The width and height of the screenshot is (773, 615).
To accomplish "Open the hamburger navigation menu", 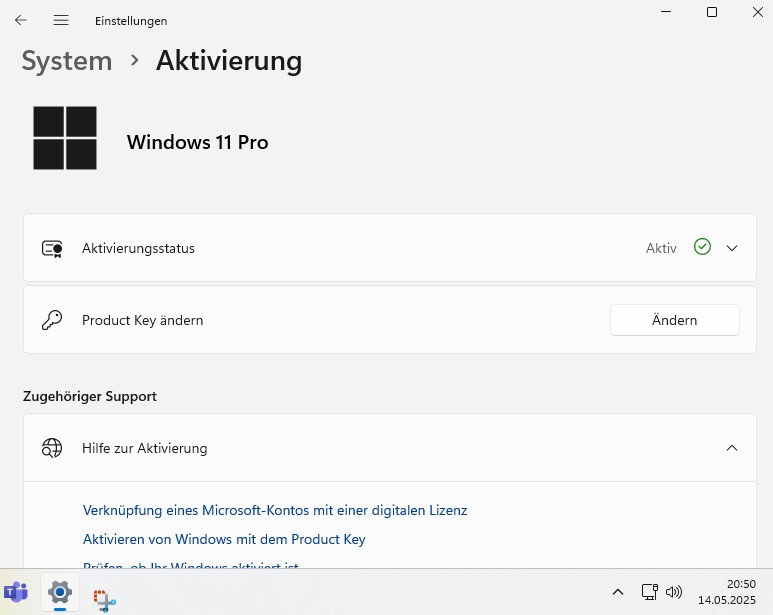I will [61, 20].
